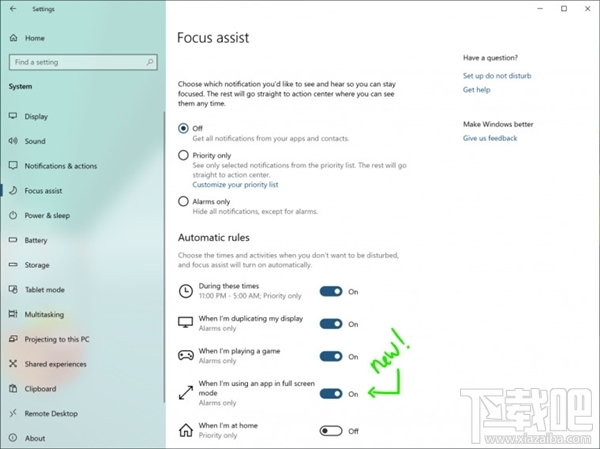Image resolution: width=600 pixels, height=449 pixels.
Task: Click the Home icon in sidebar
Action: 13,38
